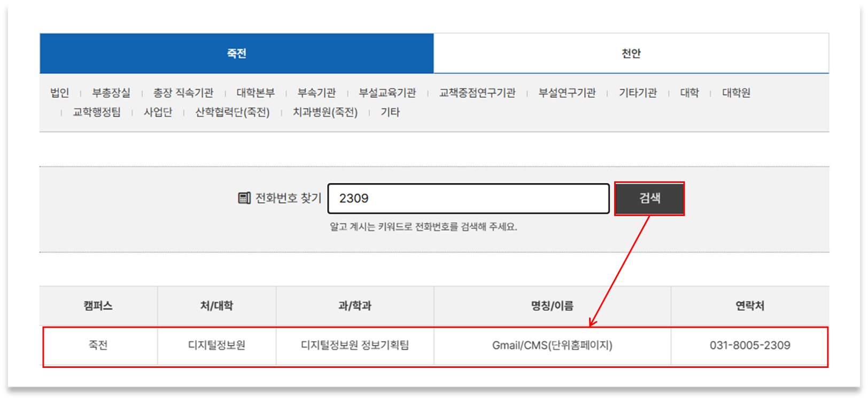Focus the phone number search field
Screen dimensions: 868x400
[468, 198]
